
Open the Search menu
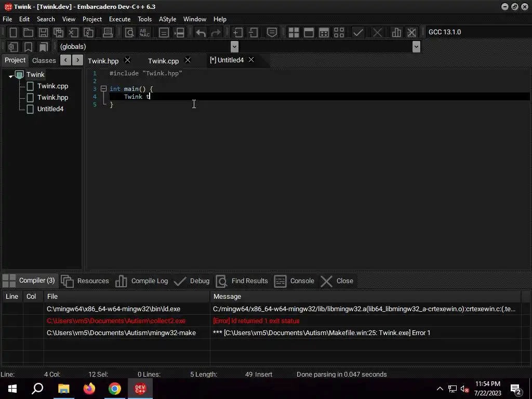coord(46,19)
